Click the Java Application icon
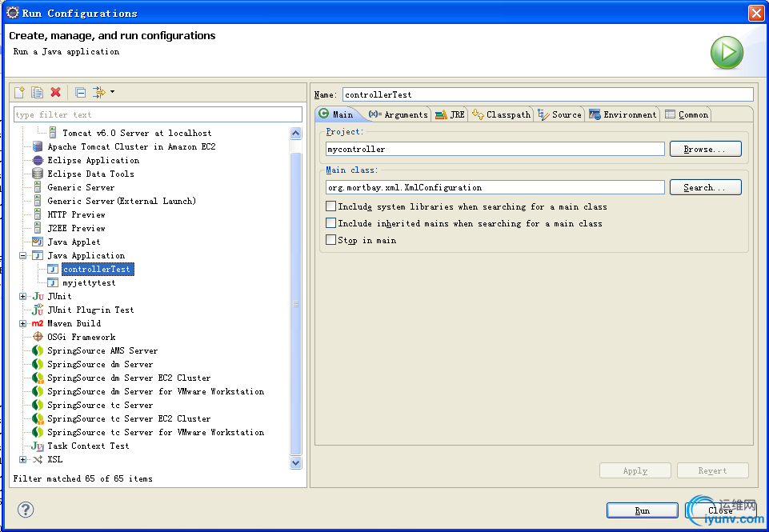This screenshot has width=769, height=532. pyautogui.click(x=38, y=255)
